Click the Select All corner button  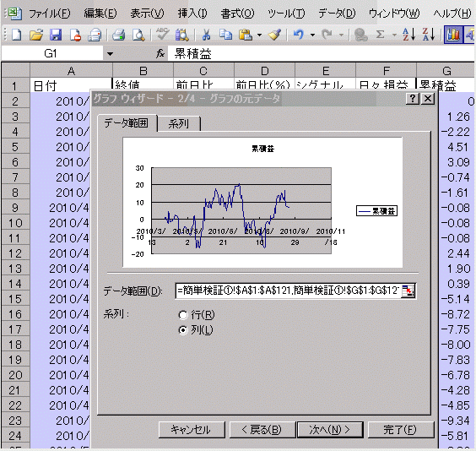(x=15, y=70)
